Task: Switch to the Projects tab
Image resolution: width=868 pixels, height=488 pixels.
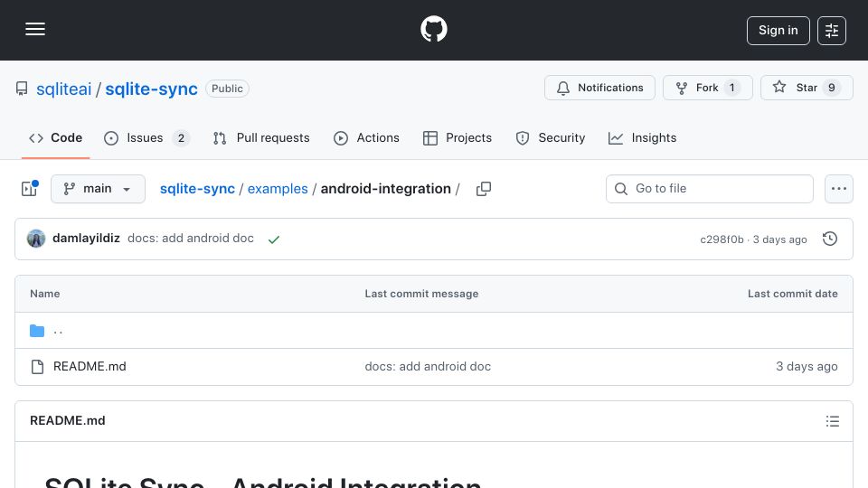Action: [x=458, y=137]
